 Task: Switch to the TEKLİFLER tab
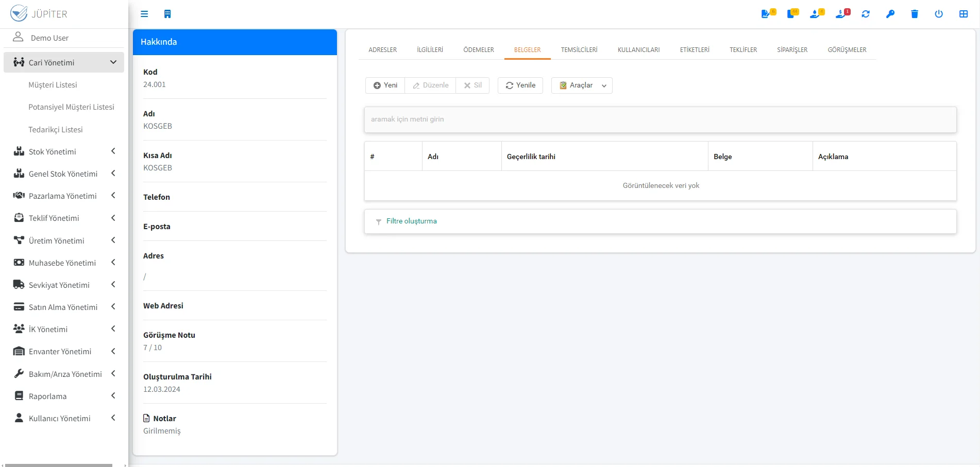[x=744, y=50]
